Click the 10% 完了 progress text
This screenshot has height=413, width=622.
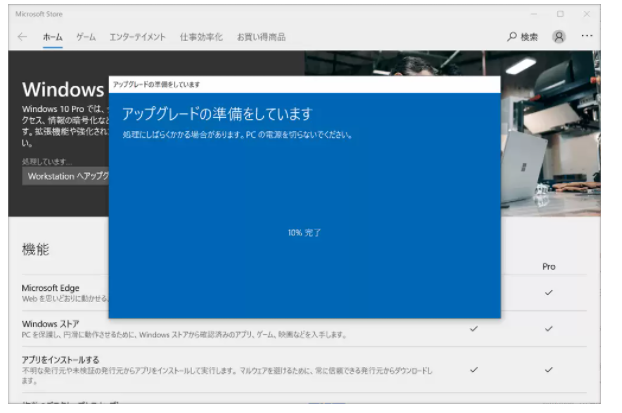coord(304,232)
